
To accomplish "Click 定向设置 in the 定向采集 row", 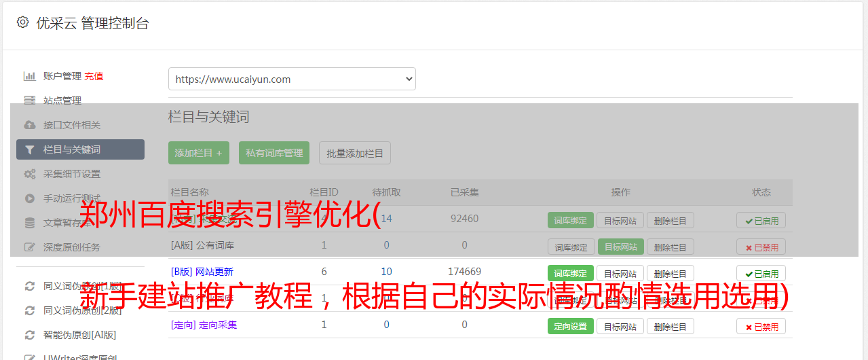I will [x=571, y=326].
